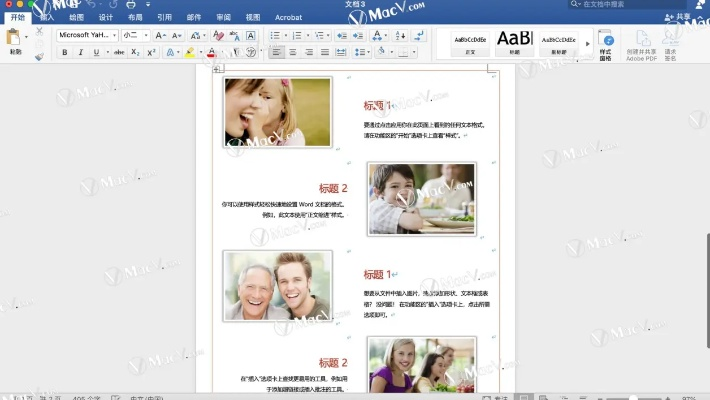710x400 pixels.
Task: Switch to the 设计 ribbon tab
Action: click(x=106, y=17)
